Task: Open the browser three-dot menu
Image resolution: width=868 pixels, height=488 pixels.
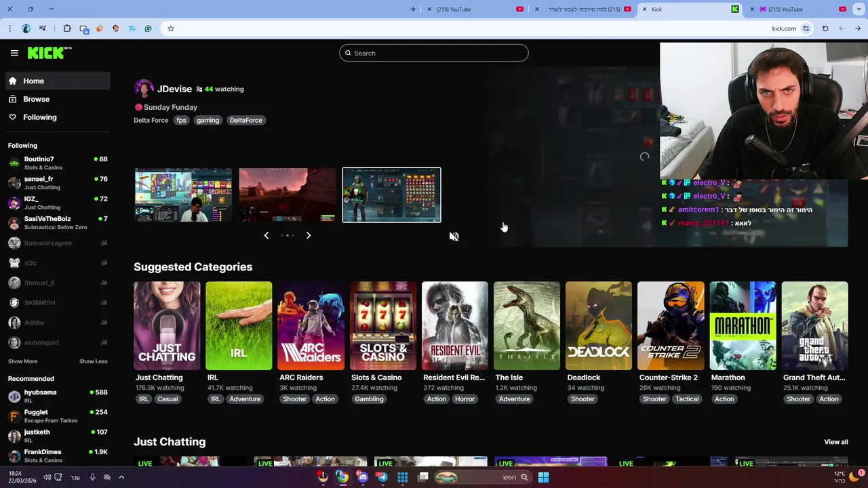Action: tap(9, 28)
